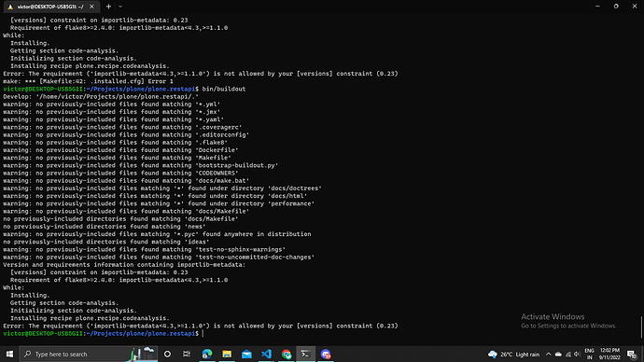Close the victor@DESKTOP terminal tab
Viewport: 644px width, 362px height.
pyautogui.click(x=91, y=7)
